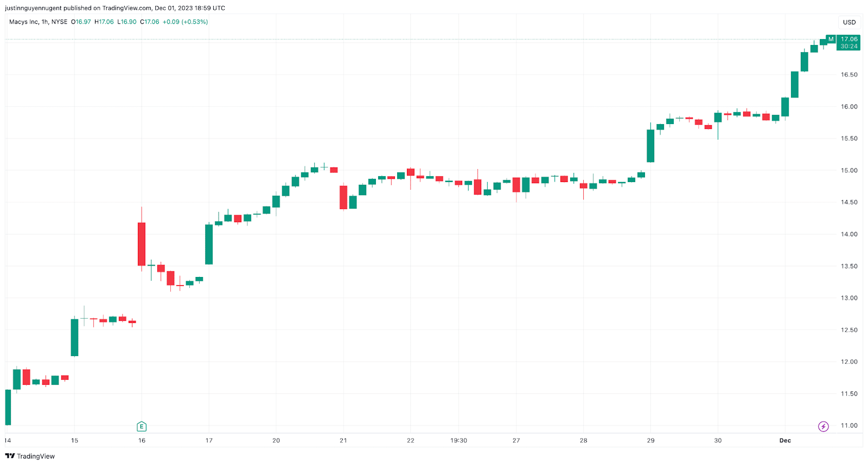
Task: Click the 19:30 time axis label
Action: [x=458, y=441]
